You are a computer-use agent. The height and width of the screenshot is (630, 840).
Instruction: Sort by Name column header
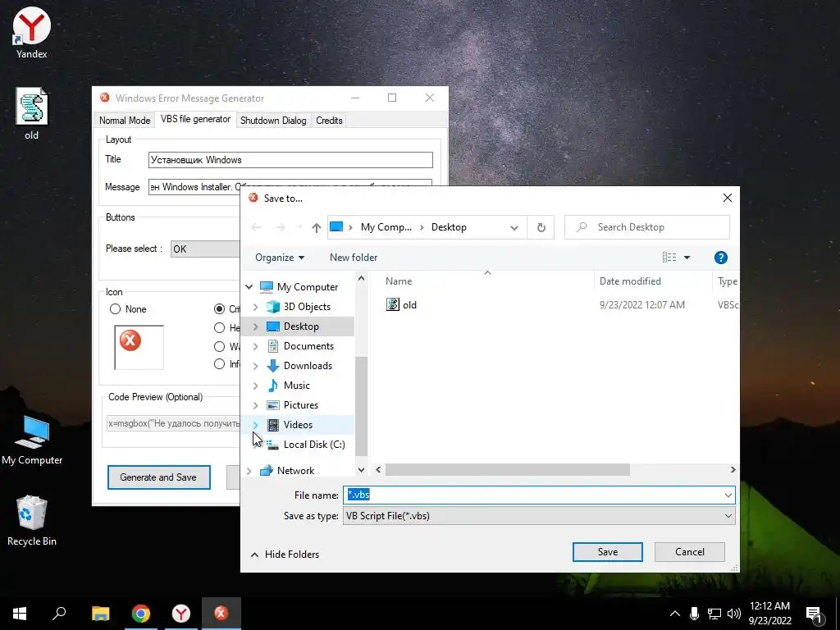tap(399, 281)
